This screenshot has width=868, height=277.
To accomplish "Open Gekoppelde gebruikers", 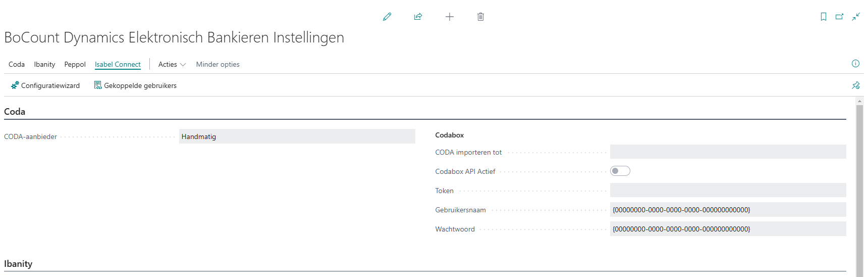I will click(135, 85).
